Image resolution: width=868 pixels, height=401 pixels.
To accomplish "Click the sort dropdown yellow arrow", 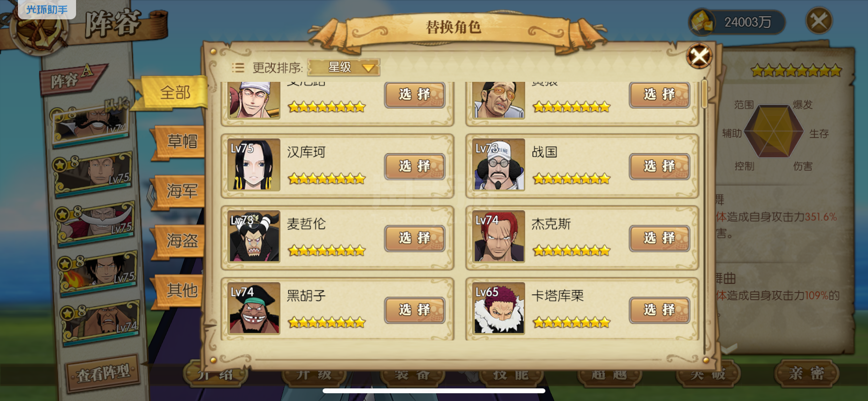I will tap(369, 68).
